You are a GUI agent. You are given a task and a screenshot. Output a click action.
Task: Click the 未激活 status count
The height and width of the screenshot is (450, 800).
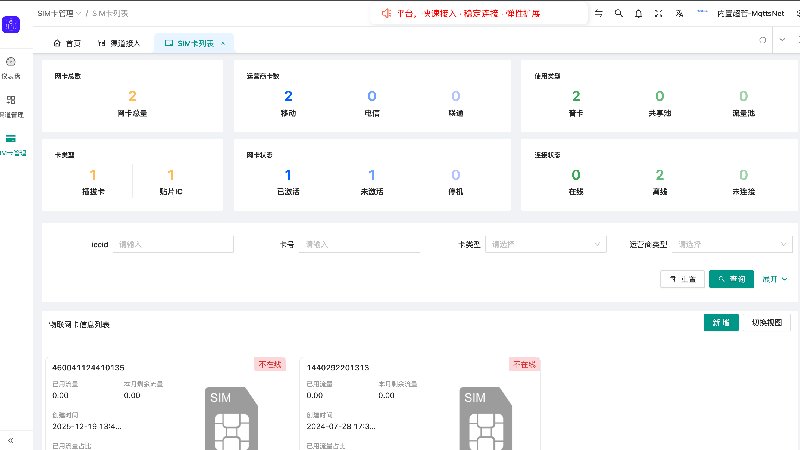click(x=372, y=175)
